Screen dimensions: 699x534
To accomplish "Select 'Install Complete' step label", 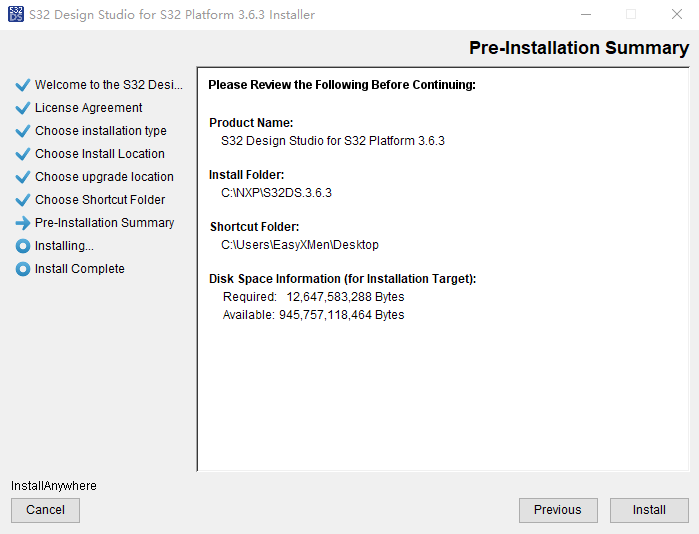I will coord(80,269).
